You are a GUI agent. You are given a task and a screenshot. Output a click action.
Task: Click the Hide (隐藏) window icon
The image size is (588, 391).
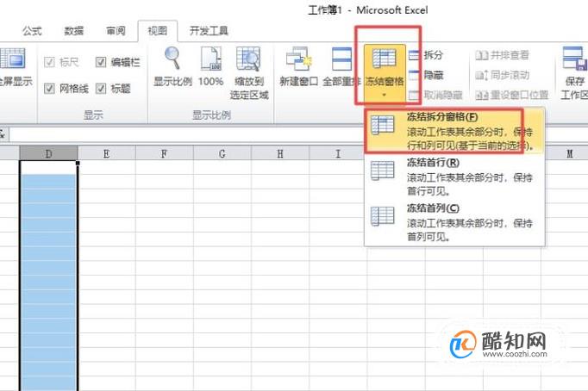pyautogui.click(x=415, y=75)
